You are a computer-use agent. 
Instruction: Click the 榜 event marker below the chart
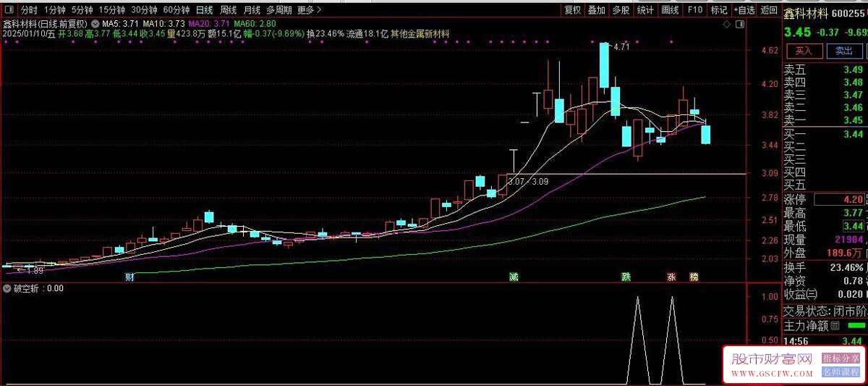(x=694, y=277)
